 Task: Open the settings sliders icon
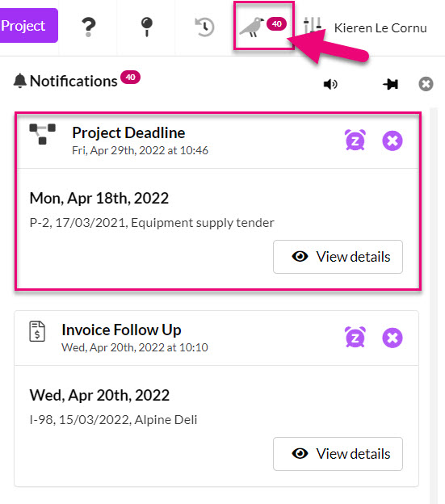[313, 26]
